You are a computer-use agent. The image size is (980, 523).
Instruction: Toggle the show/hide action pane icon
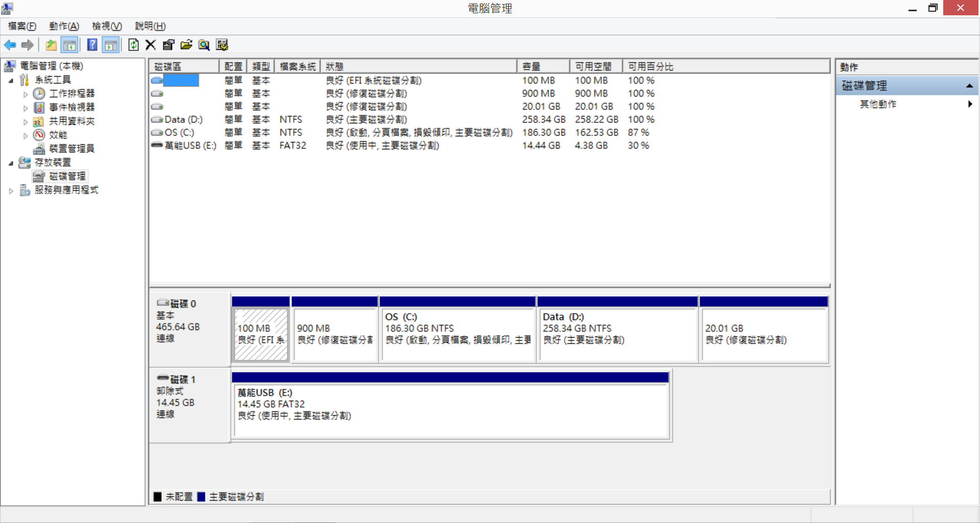point(111,45)
